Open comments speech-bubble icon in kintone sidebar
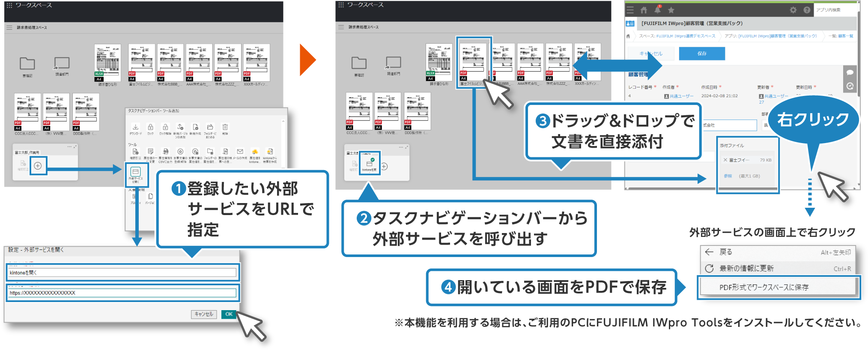The width and height of the screenshot is (868, 350). [850, 72]
